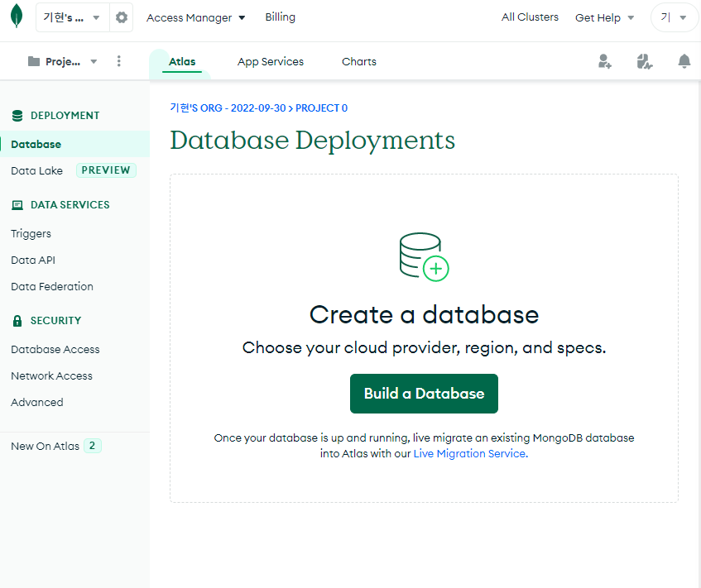The height and width of the screenshot is (588, 701).
Task: Open Data Lake in the sidebar
Action: pos(36,170)
